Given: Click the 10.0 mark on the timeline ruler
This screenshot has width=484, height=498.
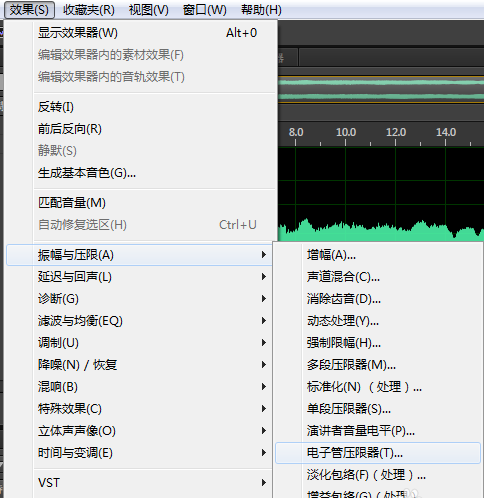Looking at the screenshot, I should (346, 132).
